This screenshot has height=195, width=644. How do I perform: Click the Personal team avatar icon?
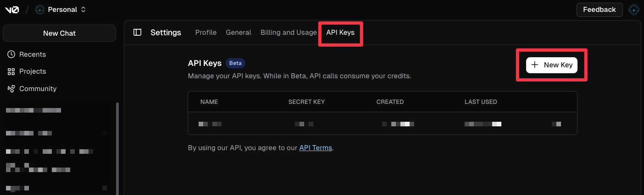pos(40,9)
